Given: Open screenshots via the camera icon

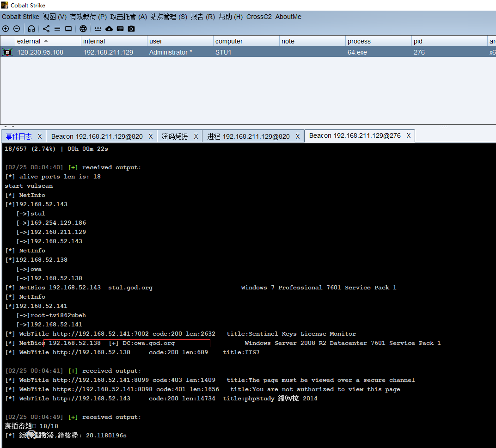Looking at the screenshot, I should pyautogui.click(x=131, y=29).
